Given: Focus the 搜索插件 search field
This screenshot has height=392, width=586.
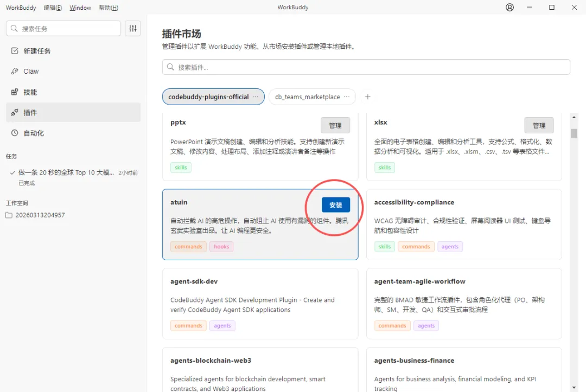Looking at the screenshot, I should (x=366, y=67).
